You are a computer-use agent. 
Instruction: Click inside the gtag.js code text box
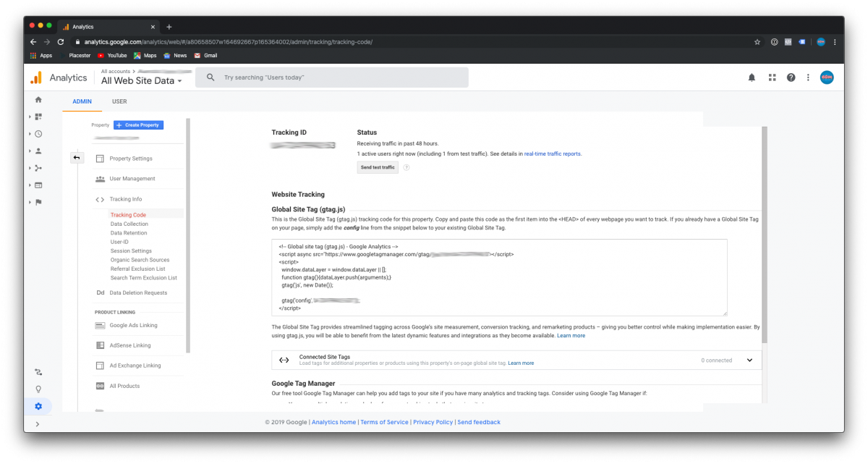point(499,277)
